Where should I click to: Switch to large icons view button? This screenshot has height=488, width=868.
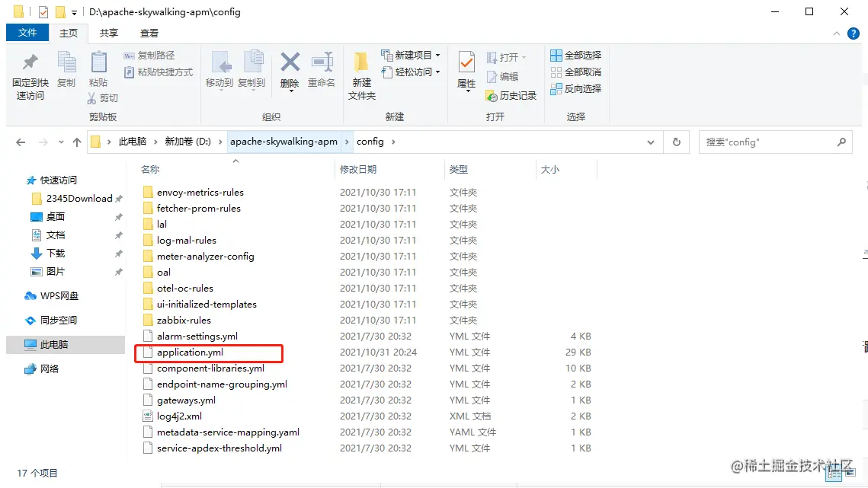tap(849, 472)
